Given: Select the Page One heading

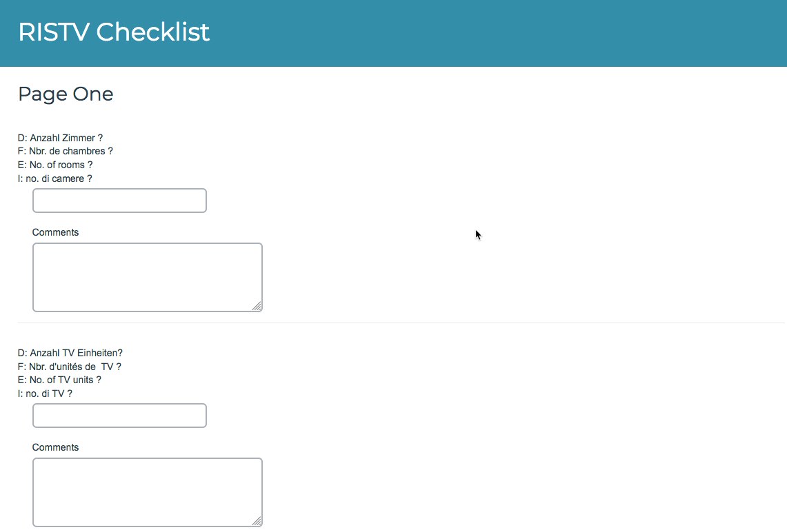Looking at the screenshot, I should pos(66,94).
